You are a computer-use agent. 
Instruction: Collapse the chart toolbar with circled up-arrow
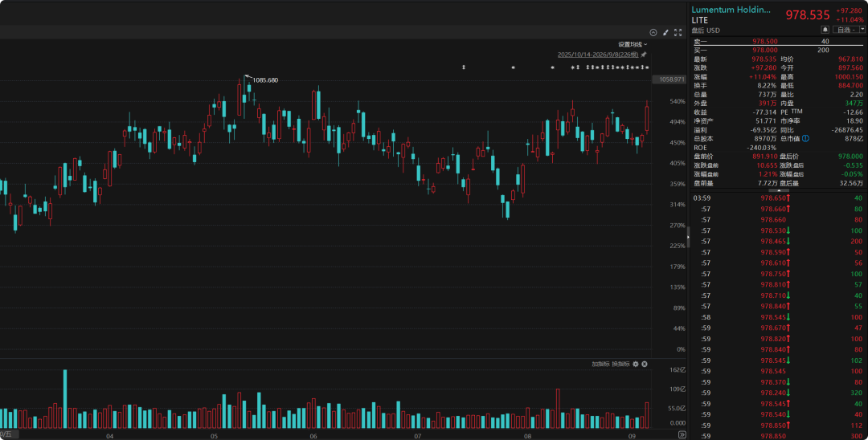pyautogui.click(x=653, y=33)
